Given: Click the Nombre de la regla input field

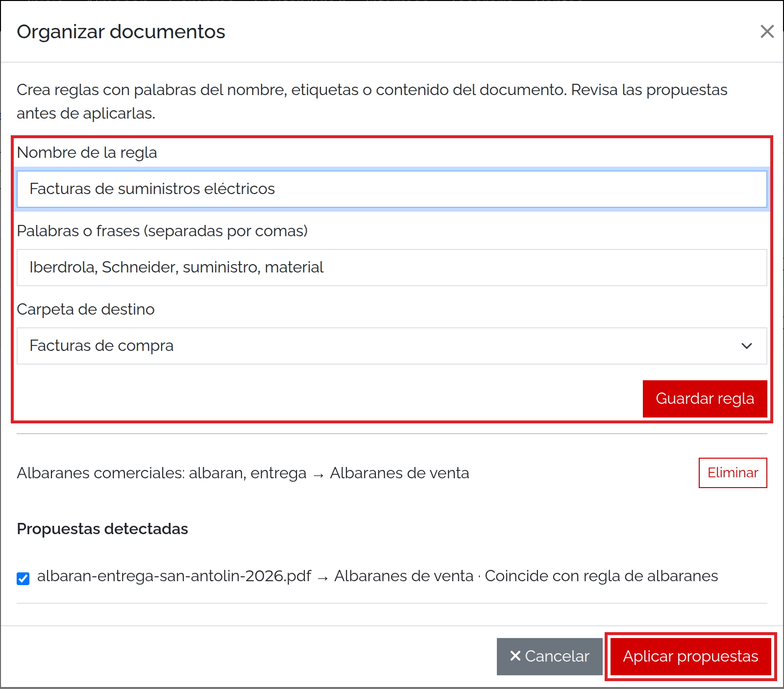Looking at the screenshot, I should (x=392, y=189).
